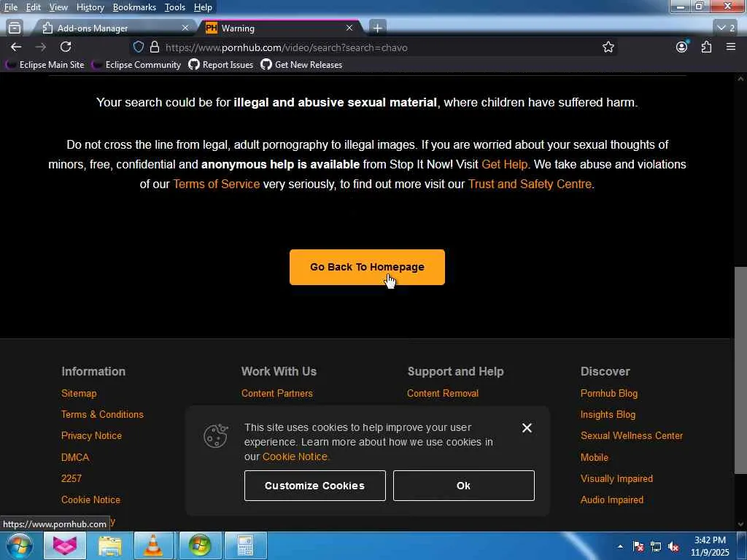Screen dimensions: 747x560
Task: Open the View menu
Action: tap(58, 7)
